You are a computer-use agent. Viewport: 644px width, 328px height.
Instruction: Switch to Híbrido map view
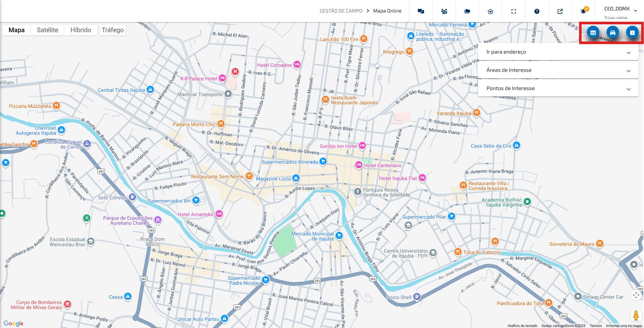click(x=81, y=30)
